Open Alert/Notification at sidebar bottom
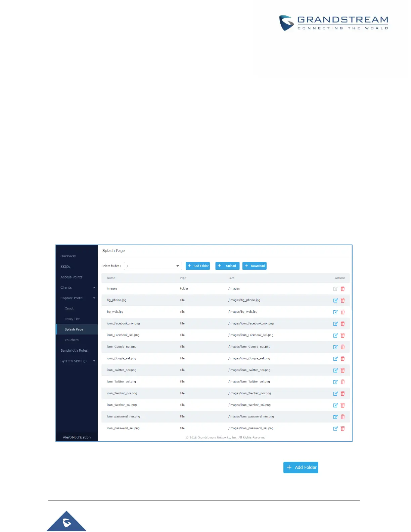This screenshot has height=532, width=411. (x=77, y=437)
